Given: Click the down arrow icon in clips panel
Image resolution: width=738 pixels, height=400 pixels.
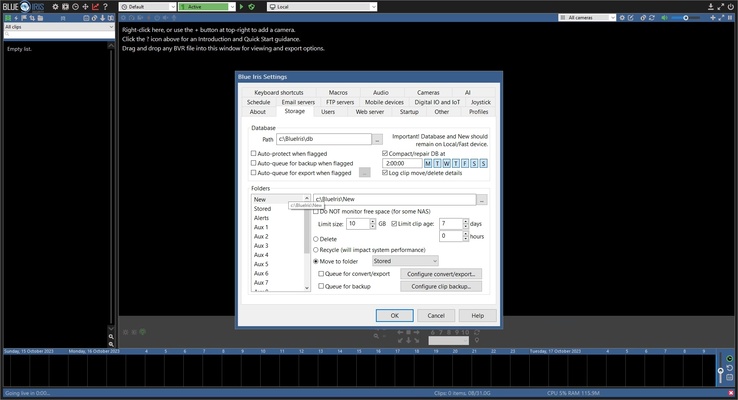Looking at the screenshot, I should (102, 18).
